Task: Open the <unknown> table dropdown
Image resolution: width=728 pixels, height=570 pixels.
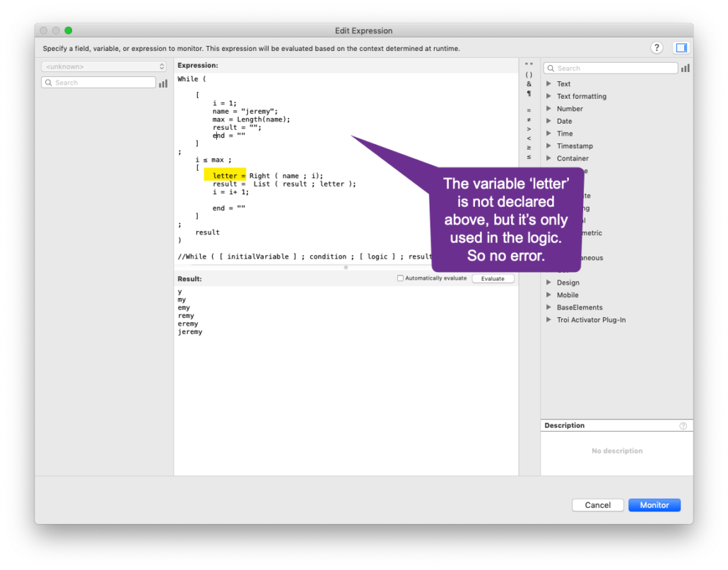Action: pos(103,66)
